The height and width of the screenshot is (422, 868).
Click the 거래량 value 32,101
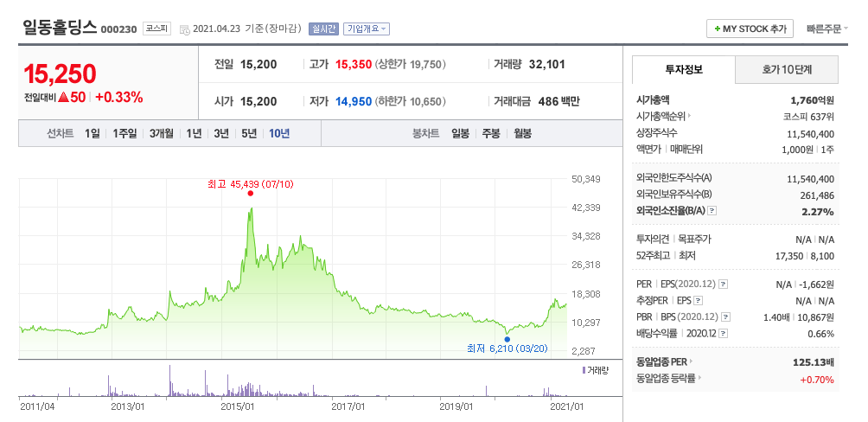tap(547, 64)
